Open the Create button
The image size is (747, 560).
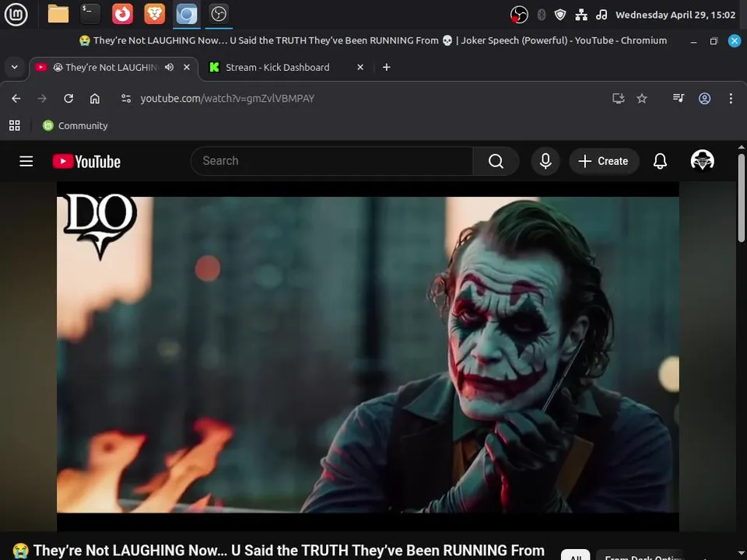[604, 161]
